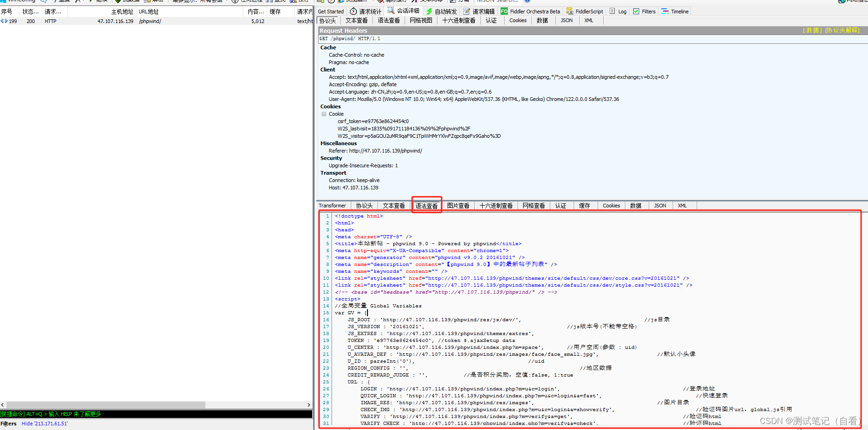
Task: Sort sessions by 序号 column header
Action: (x=9, y=12)
